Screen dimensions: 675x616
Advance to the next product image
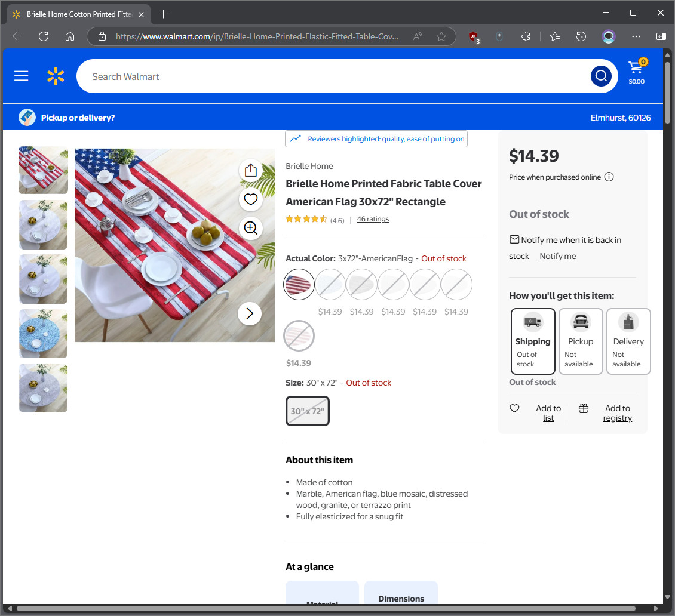point(249,313)
